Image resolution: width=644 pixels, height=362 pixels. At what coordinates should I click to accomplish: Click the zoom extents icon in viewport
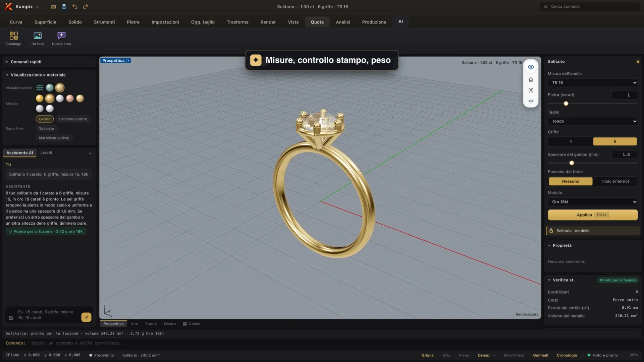tap(531, 90)
